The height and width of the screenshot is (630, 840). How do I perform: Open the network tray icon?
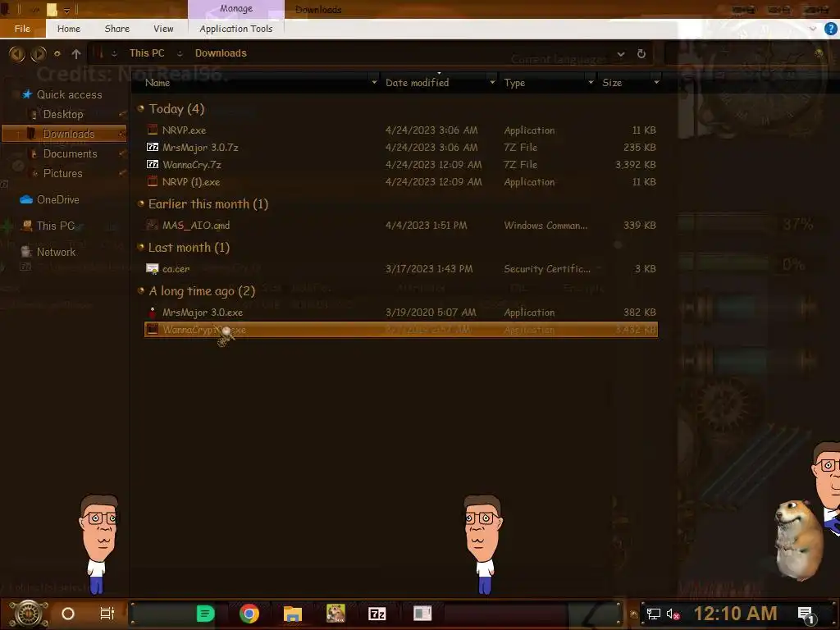[x=653, y=614]
